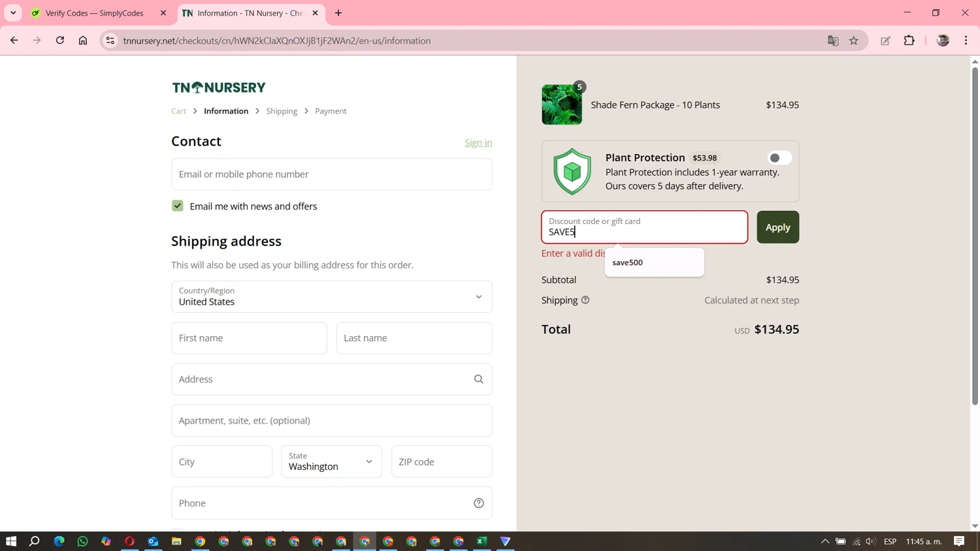
Task: Click the page vertical scrollbar
Action: tap(975, 235)
